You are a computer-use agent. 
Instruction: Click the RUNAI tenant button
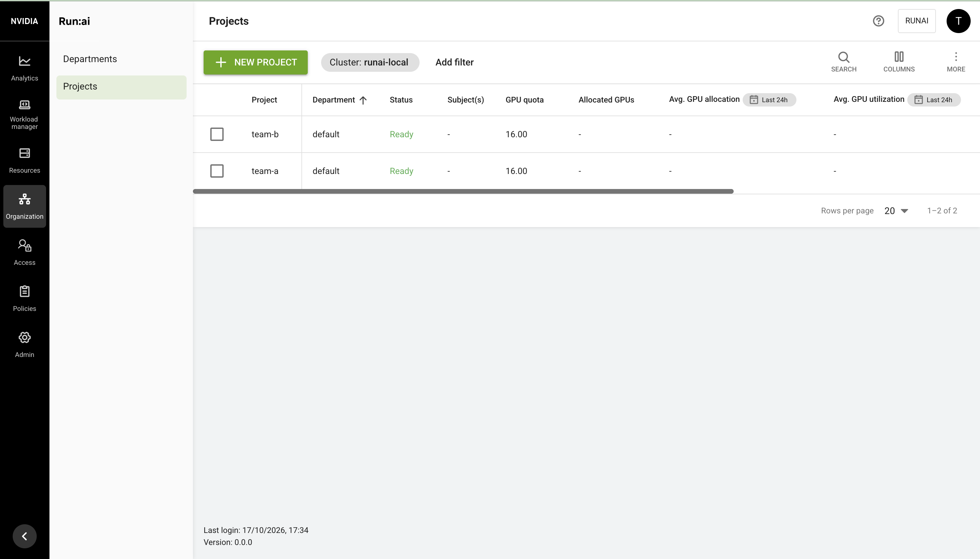(916, 21)
